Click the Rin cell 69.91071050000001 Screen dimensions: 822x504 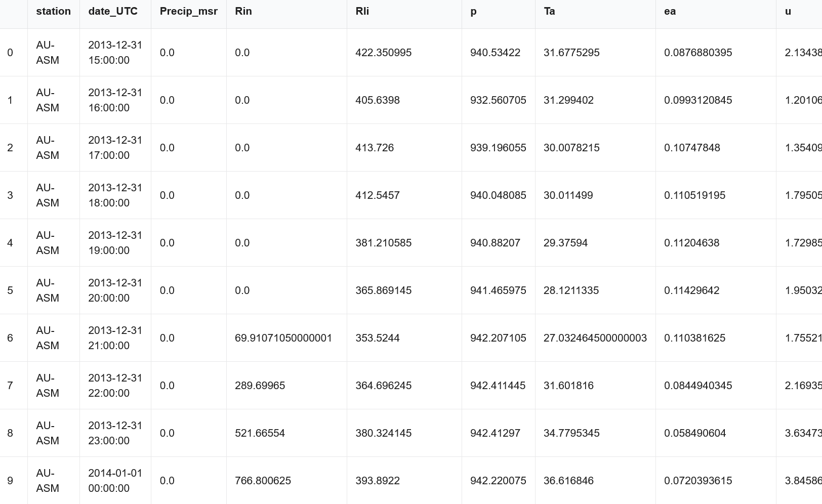[x=283, y=338]
